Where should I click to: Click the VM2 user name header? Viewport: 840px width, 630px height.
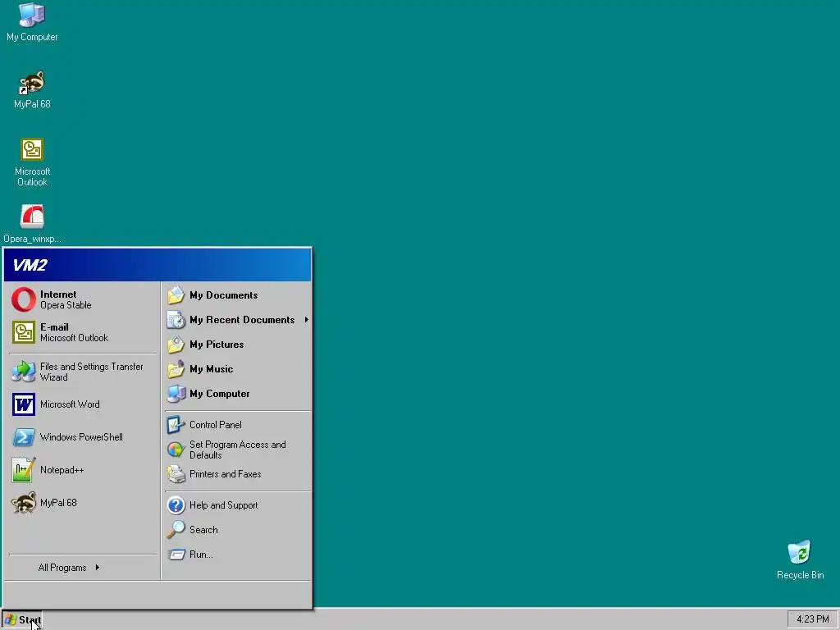pos(157,265)
